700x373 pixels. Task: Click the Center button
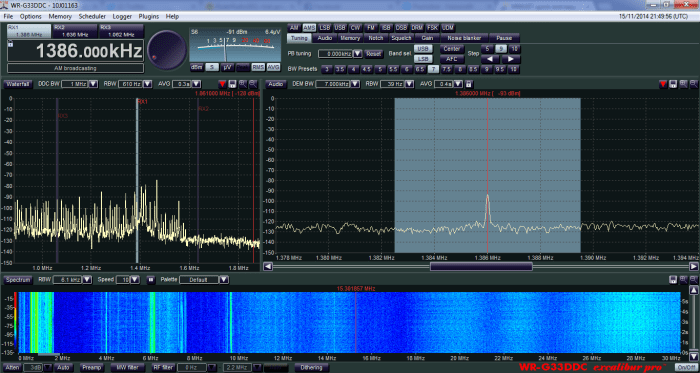[x=452, y=49]
